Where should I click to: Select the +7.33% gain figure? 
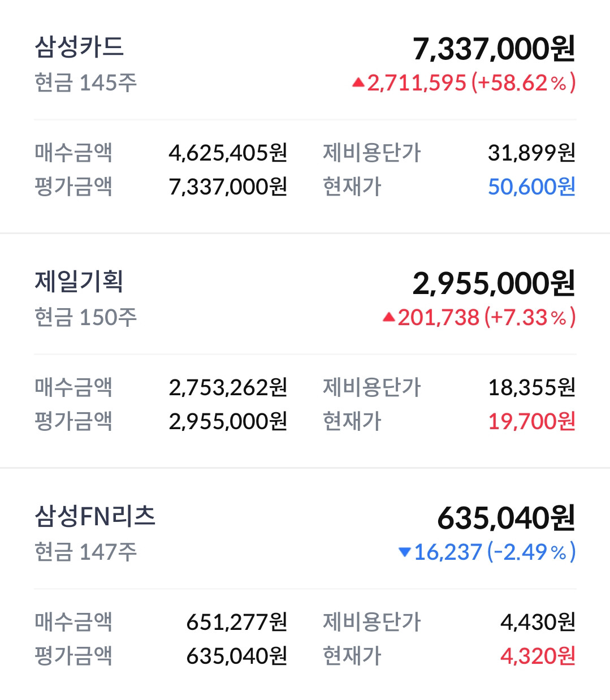[530, 318]
